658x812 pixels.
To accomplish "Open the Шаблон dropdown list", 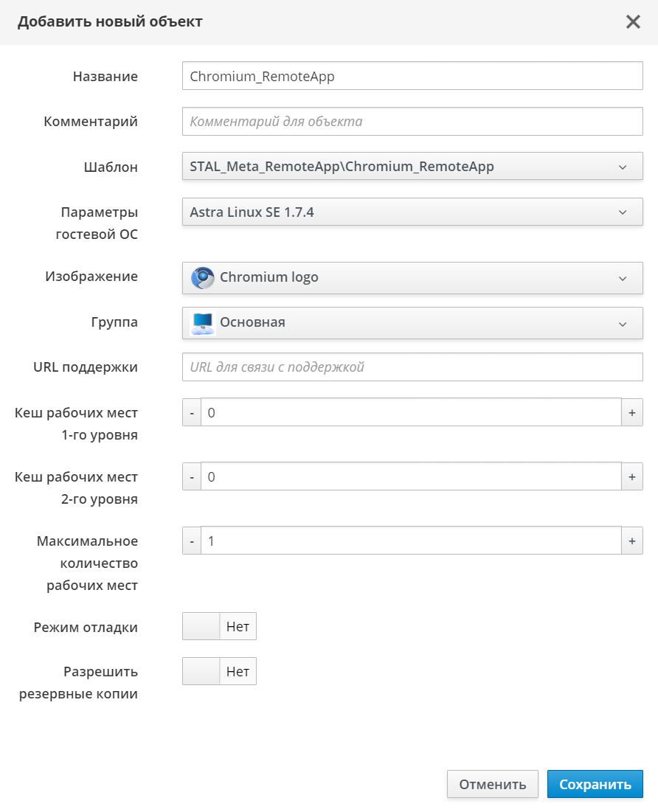I will click(412, 167).
